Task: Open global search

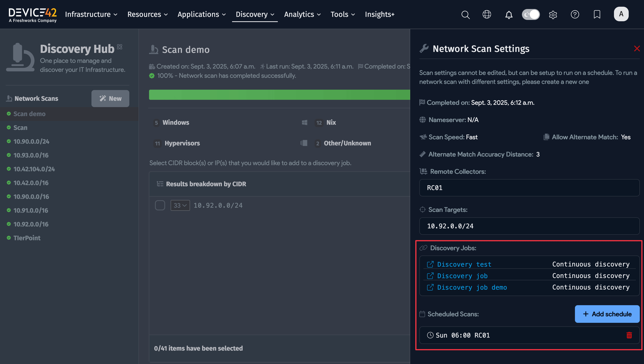Action: click(465, 15)
